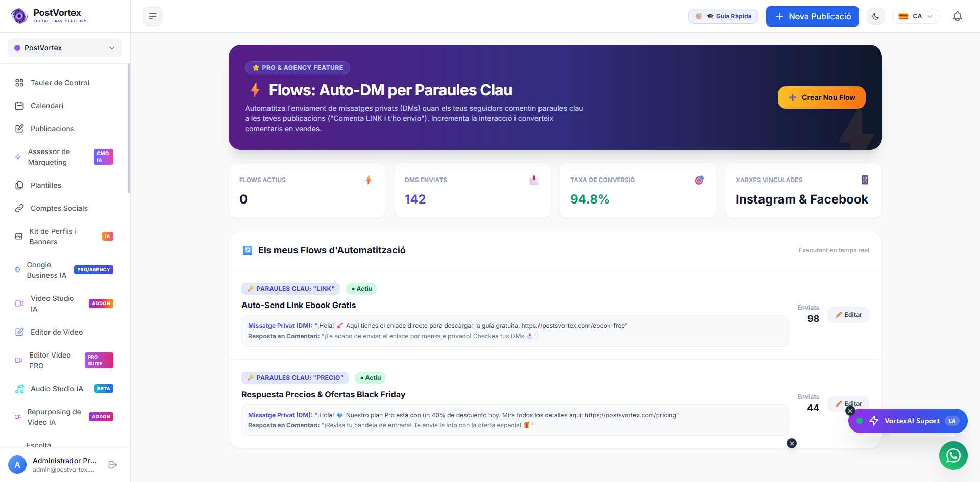This screenshot has width=980, height=482.
Task: Edit the Auto-Send Link Ebook Gratis flow
Action: point(848,315)
